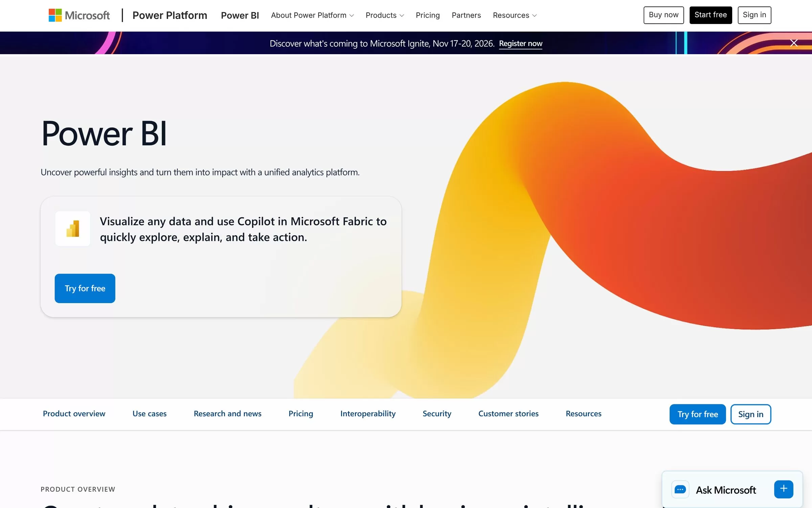Select Pricing in the section navigation bar
This screenshot has width=812, height=508.
301,414
